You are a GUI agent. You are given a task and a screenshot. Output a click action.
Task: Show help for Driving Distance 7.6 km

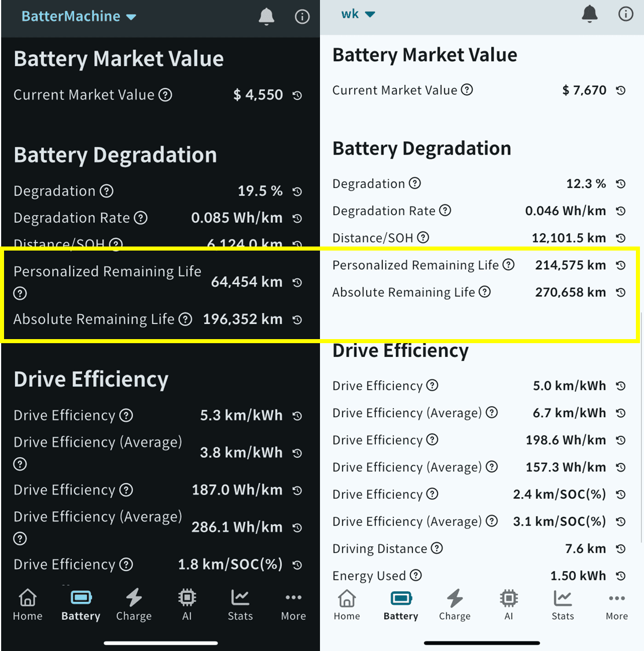pyautogui.click(x=436, y=548)
